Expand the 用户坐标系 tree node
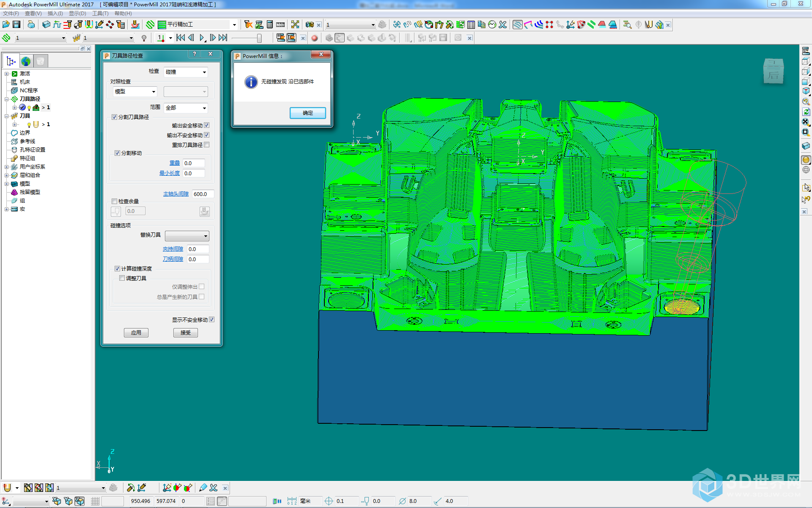This screenshot has height=508, width=812. [x=6, y=167]
